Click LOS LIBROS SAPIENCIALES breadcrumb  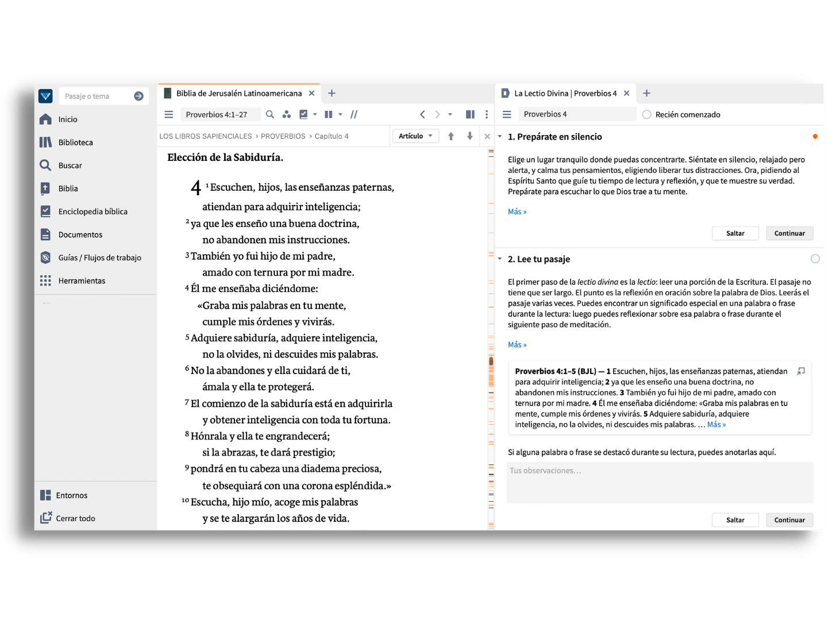click(206, 136)
